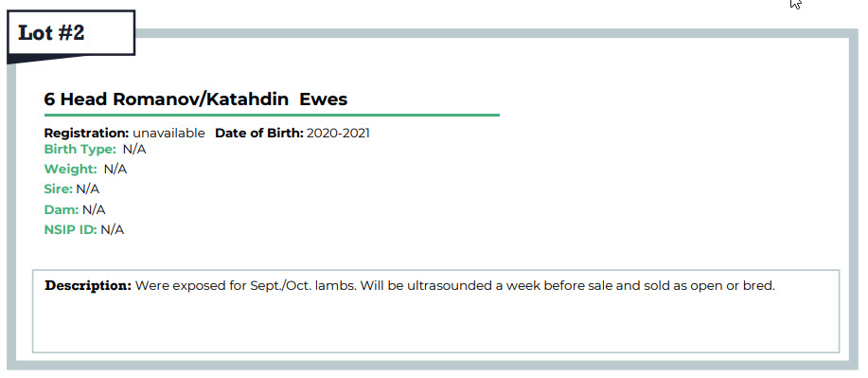The height and width of the screenshot is (378, 868).
Task: Click the NSIP ID label
Action: (70, 229)
